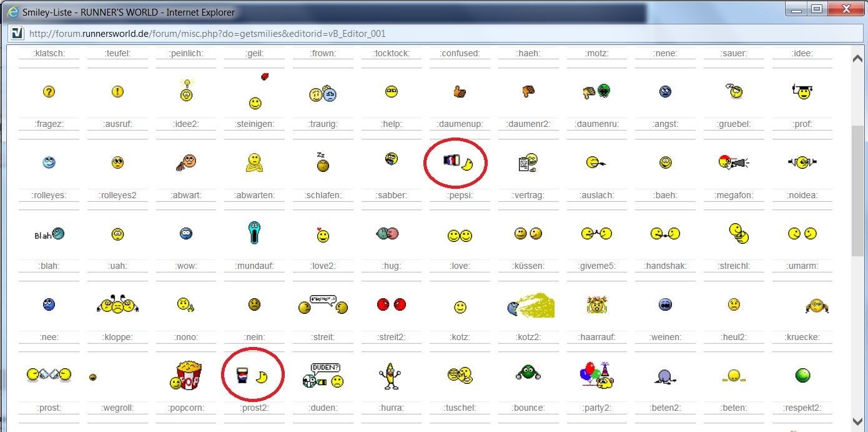Screen dimensions: 868x432
Task: Click the Internet Explorer title bar icon
Action: coord(12,11)
